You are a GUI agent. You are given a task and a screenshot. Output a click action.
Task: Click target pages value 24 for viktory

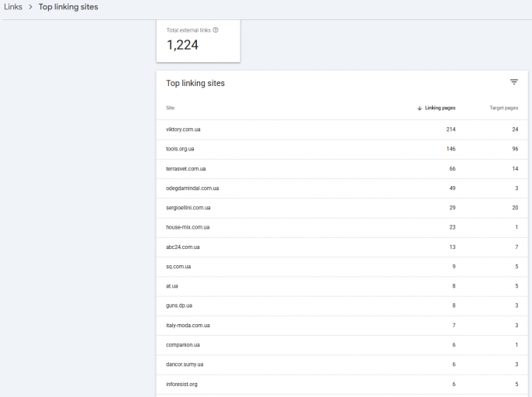click(x=515, y=129)
